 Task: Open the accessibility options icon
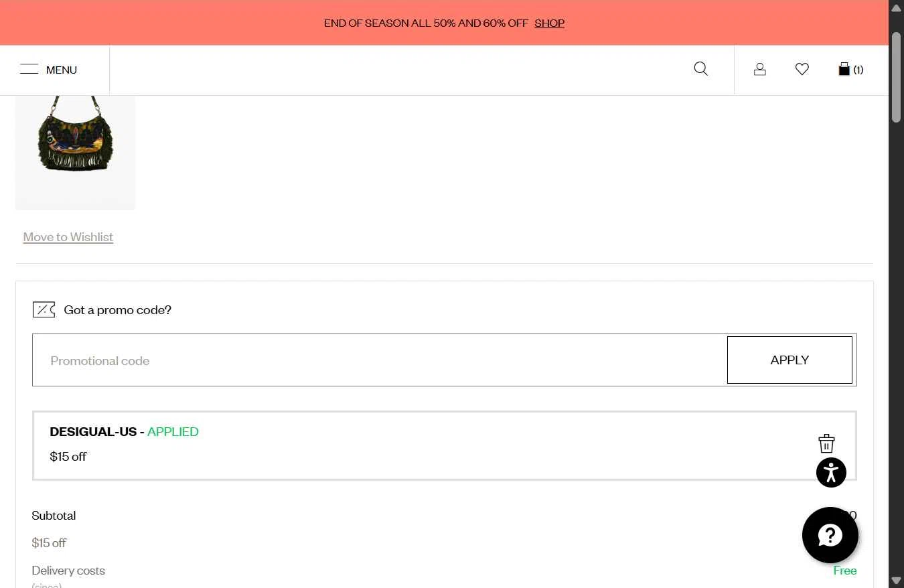(x=831, y=473)
